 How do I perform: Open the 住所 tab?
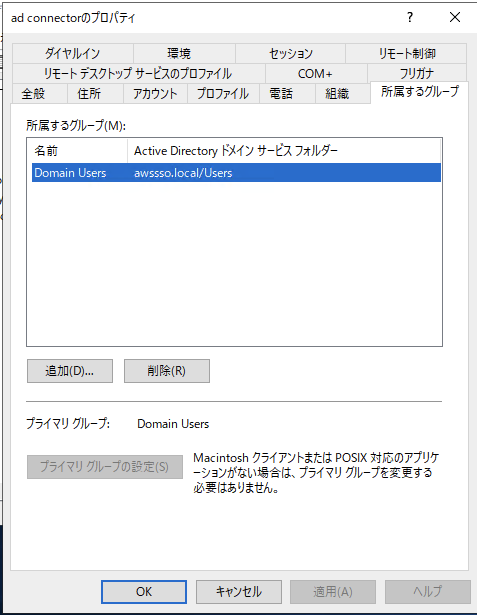[x=95, y=93]
